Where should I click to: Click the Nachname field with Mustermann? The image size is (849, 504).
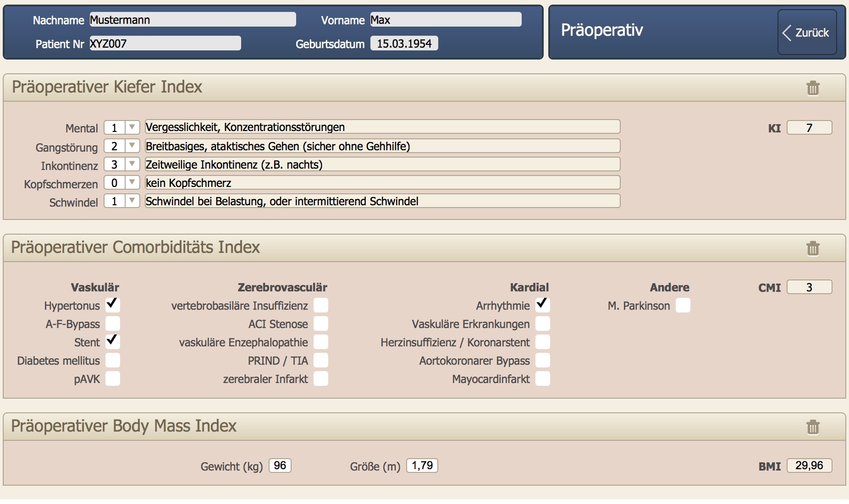pos(193,20)
